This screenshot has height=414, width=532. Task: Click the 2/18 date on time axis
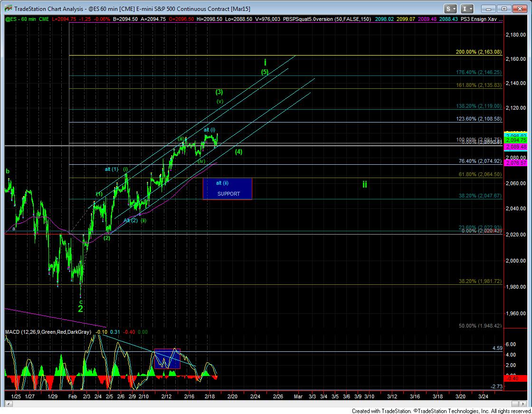[x=209, y=396]
